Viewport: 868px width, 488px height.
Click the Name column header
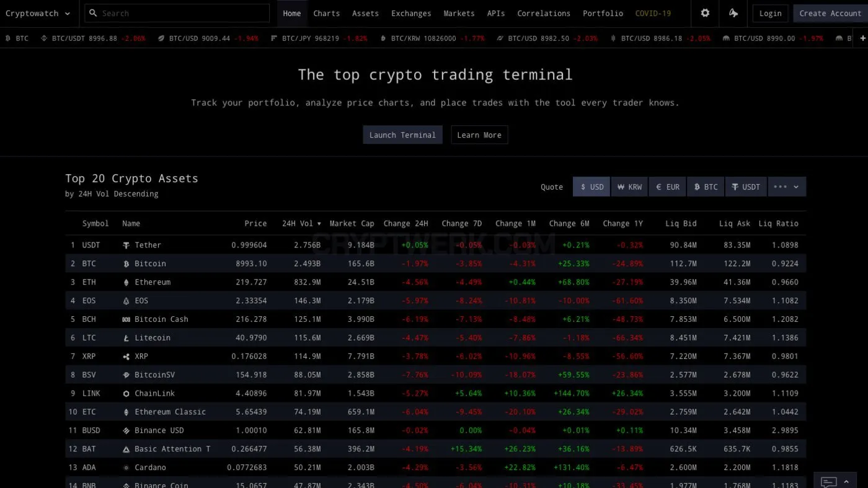(131, 224)
